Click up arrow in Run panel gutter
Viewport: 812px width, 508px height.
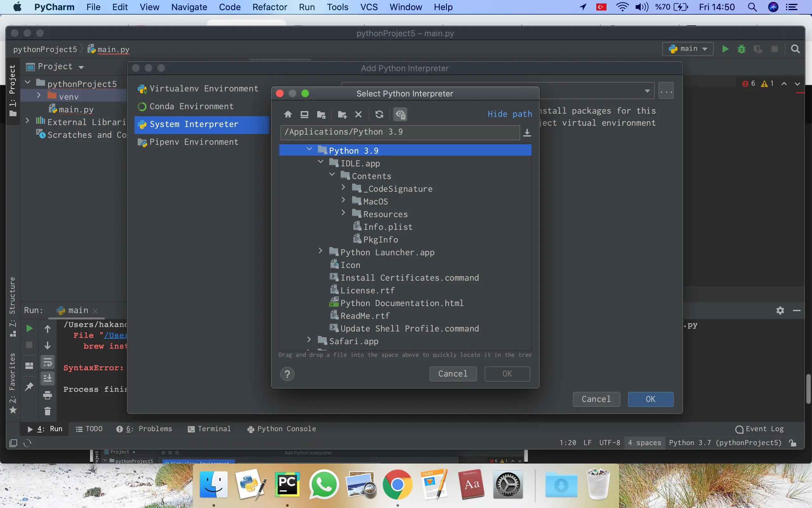pos(48,329)
